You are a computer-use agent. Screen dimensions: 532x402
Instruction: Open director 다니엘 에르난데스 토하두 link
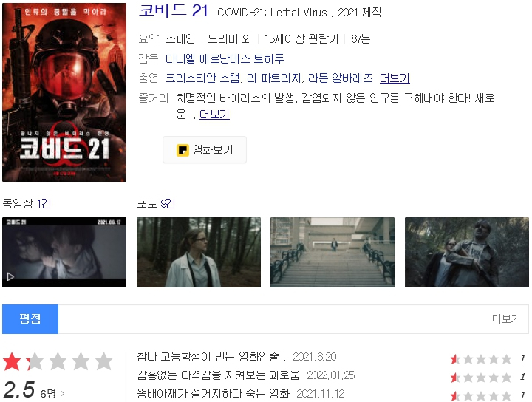[x=225, y=58]
